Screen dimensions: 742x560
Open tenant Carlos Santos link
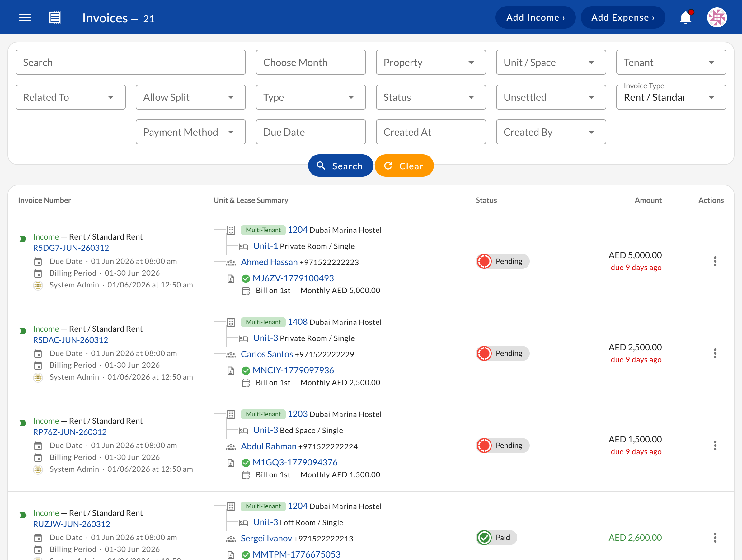(267, 354)
